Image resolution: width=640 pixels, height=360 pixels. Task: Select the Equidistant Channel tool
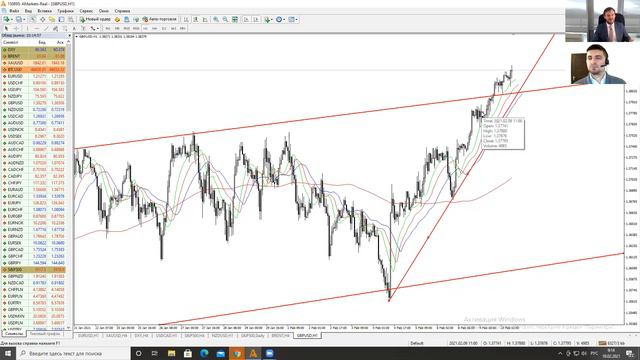coord(55,29)
